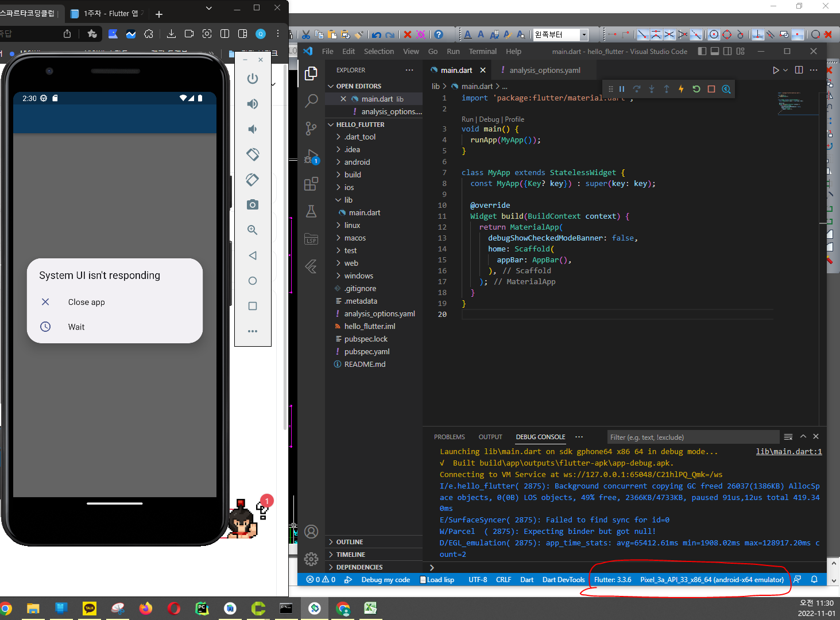Open a new browser tab with the plus
Screen dimensions: 840x620
pyautogui.click(x=159, y=14)
